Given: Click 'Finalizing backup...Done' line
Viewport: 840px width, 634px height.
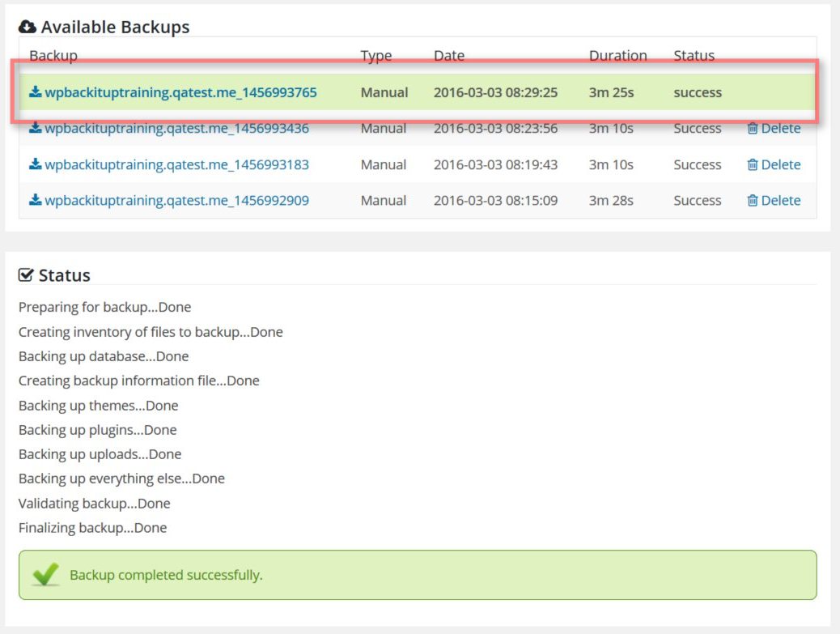Looking at the screenshot, I should coord(93,528).
